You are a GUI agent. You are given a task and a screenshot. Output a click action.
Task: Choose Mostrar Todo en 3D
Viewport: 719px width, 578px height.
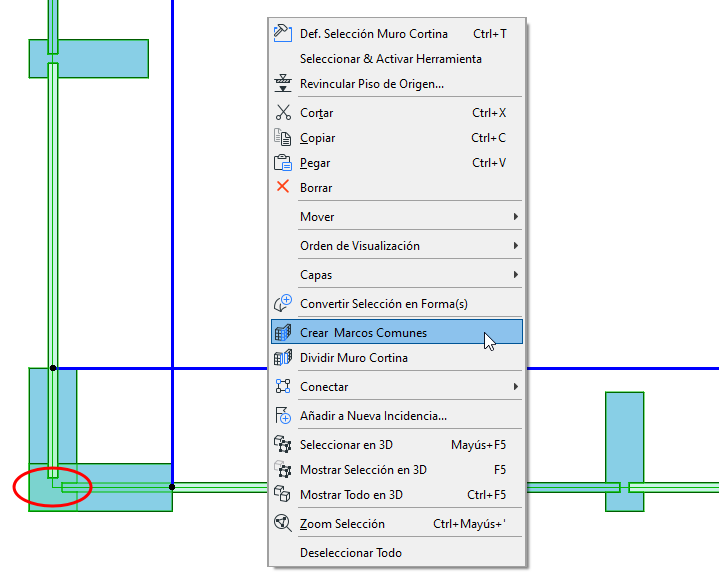click(x=397, y=495)
